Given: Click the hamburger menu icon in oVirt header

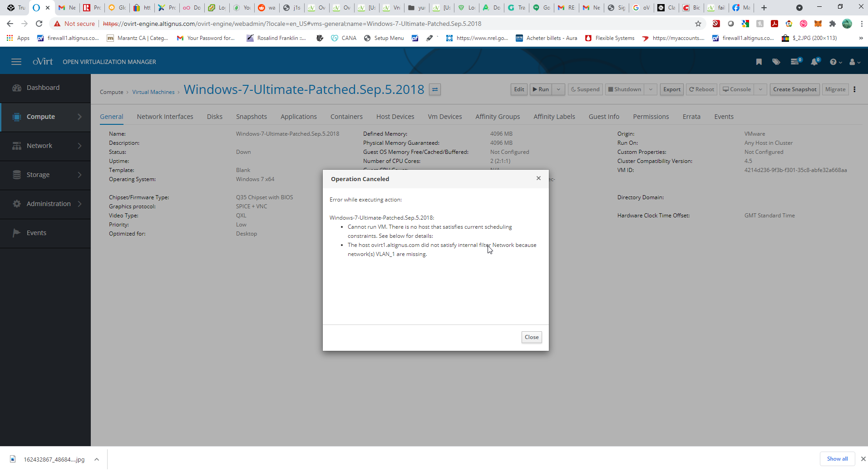Looking at the screenshot, I should click(16, 62).
